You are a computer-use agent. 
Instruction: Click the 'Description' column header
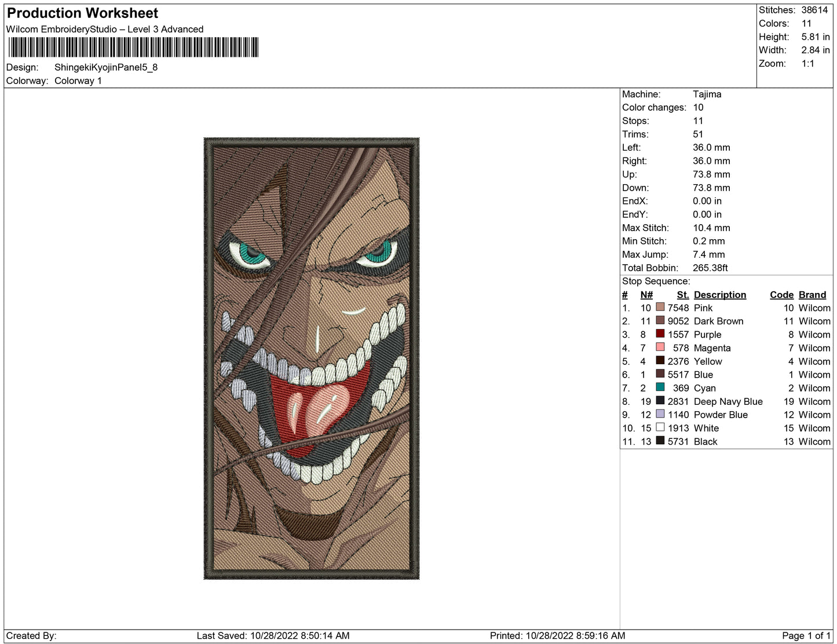720,295
